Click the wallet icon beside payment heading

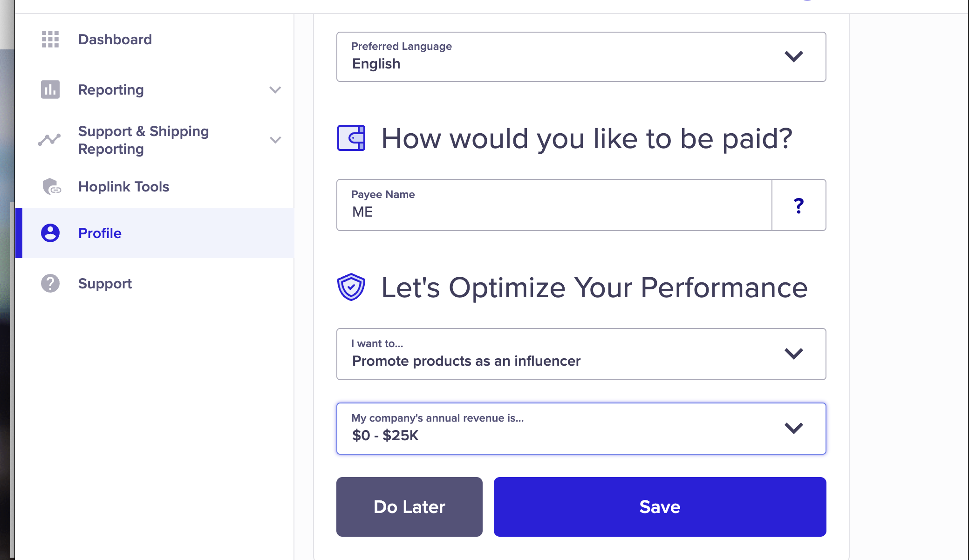pos(351,138)
